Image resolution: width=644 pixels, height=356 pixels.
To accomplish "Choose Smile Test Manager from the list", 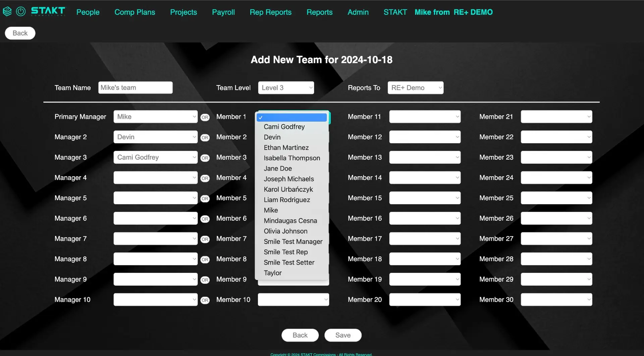I will coord(293,241).
